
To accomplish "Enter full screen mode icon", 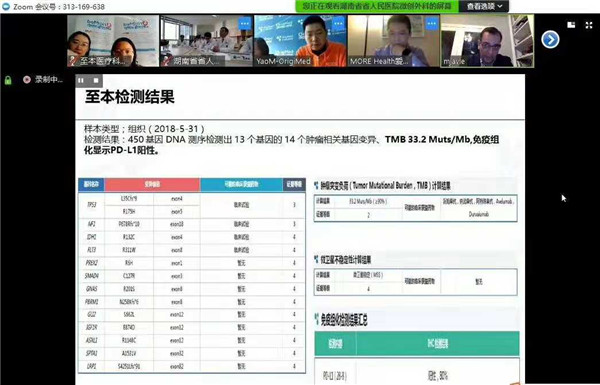I will [589, 25].
